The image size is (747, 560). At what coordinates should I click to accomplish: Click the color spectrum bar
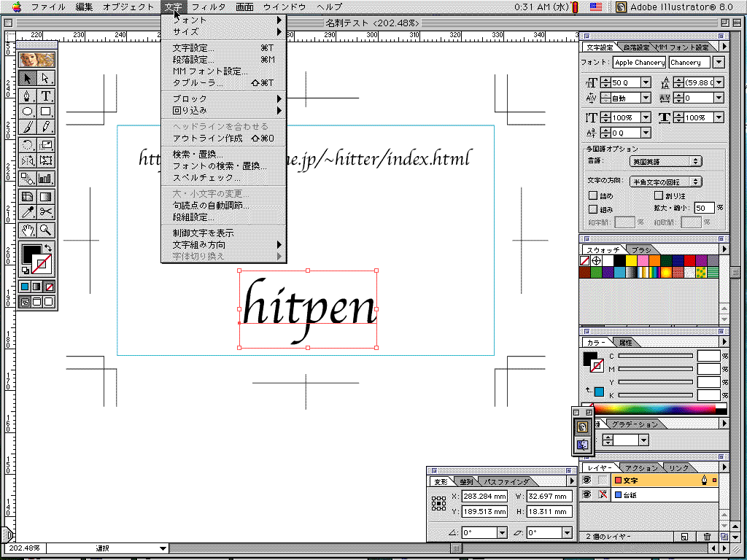(x=657, y=409)
